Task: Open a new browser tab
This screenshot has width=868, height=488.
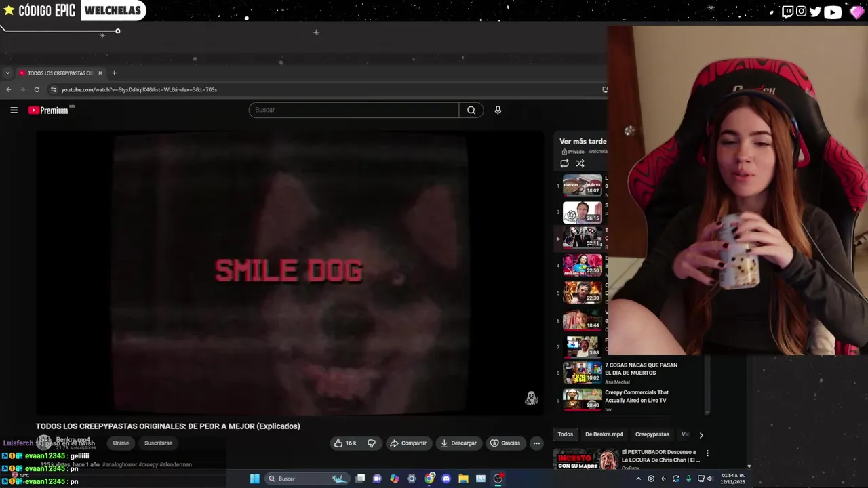Action: pos(114,73)
